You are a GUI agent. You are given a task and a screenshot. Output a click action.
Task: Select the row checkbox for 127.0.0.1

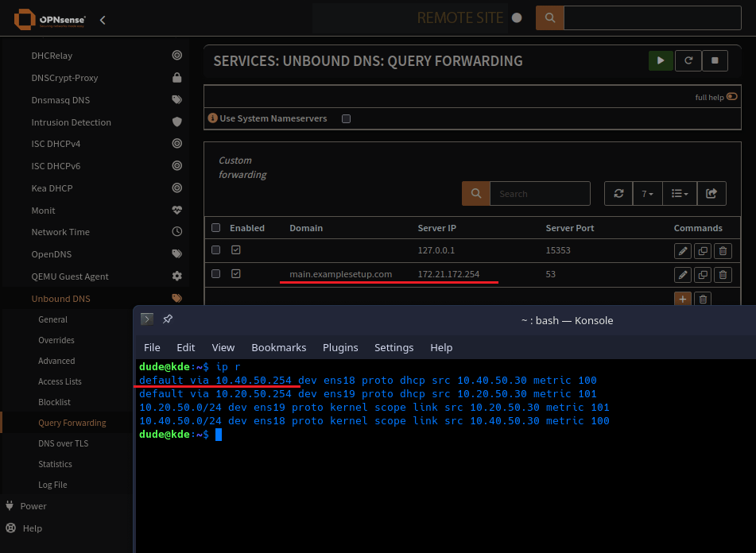[216, 250]
